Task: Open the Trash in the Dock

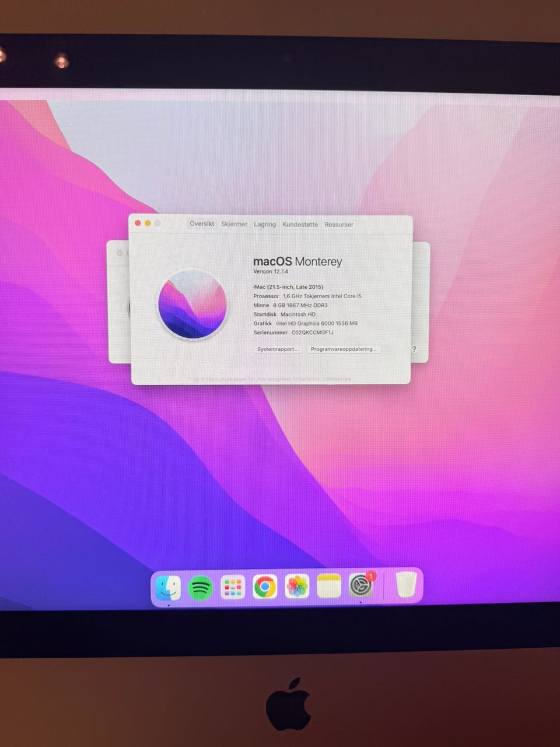Action: point(406,584)
